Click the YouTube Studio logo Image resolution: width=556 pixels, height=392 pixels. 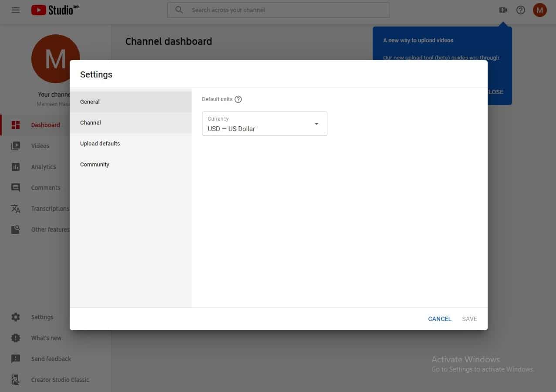pyautogui.click(x=55, y=10)
